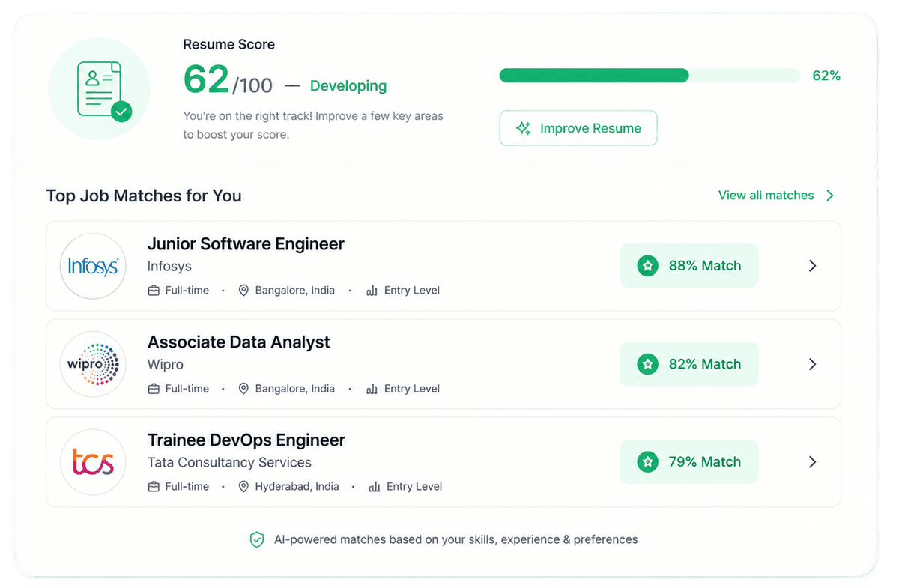
Task: Click the Improve Resume button
Action: 578,128
